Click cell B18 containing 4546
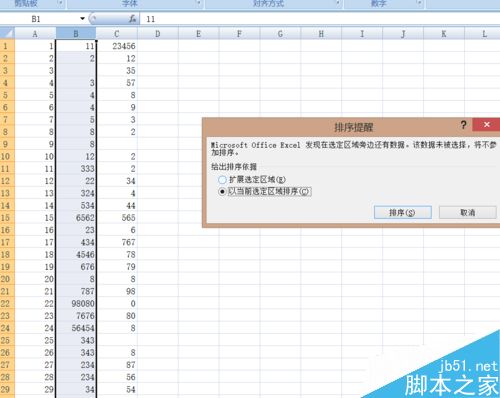 click(x=76, y=254)
